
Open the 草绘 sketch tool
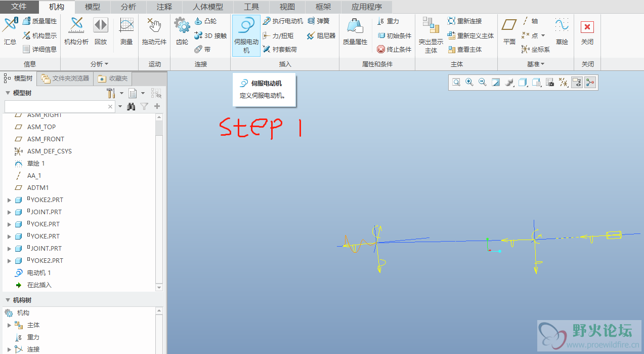tap(562, 31)
